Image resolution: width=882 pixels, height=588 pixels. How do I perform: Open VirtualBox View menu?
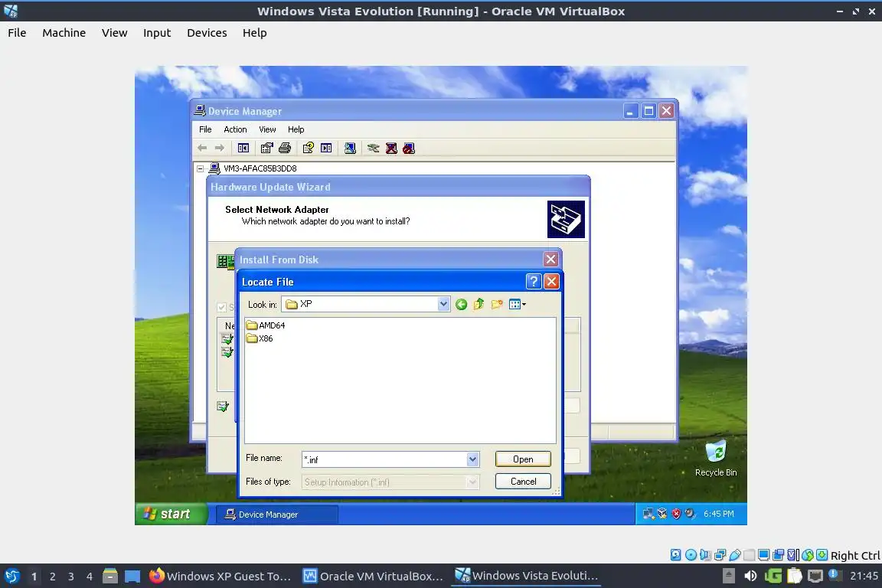[x=114, y=33]
